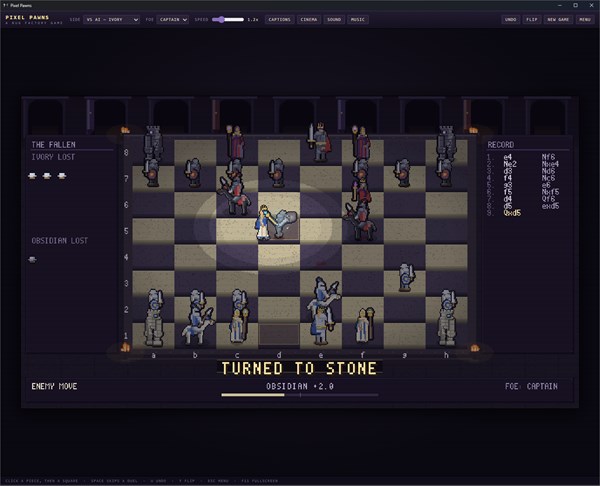Click the obsidian queen on f6

click(x=362, y=193)
